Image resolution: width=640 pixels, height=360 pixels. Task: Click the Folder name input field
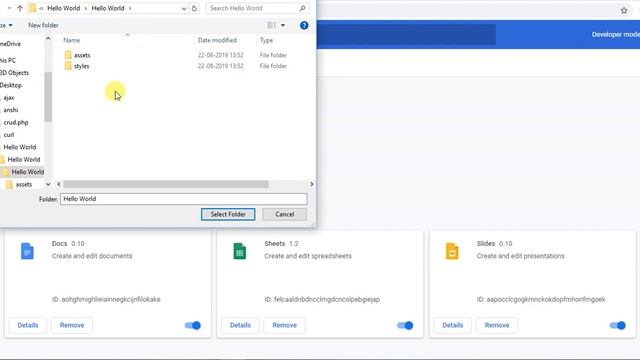[184, 199]
